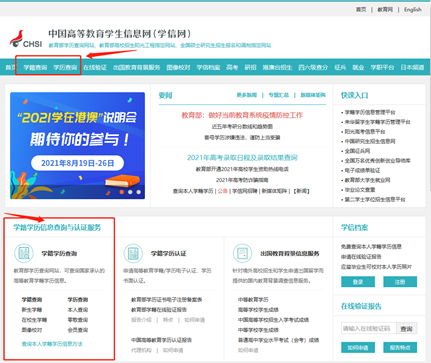The height and width of the screenshot is (363, 431).
Task: Open 本人查询 under 学历查询
Action: pos(78,310)
